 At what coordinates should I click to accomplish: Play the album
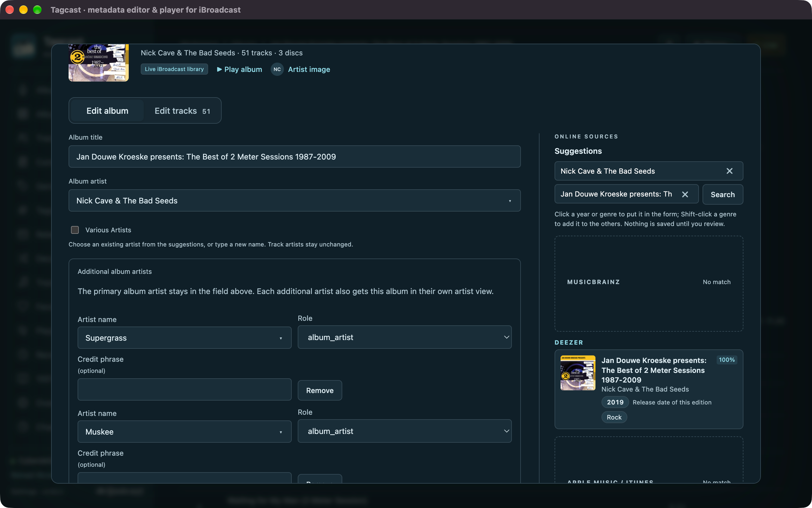coord(239,69)
